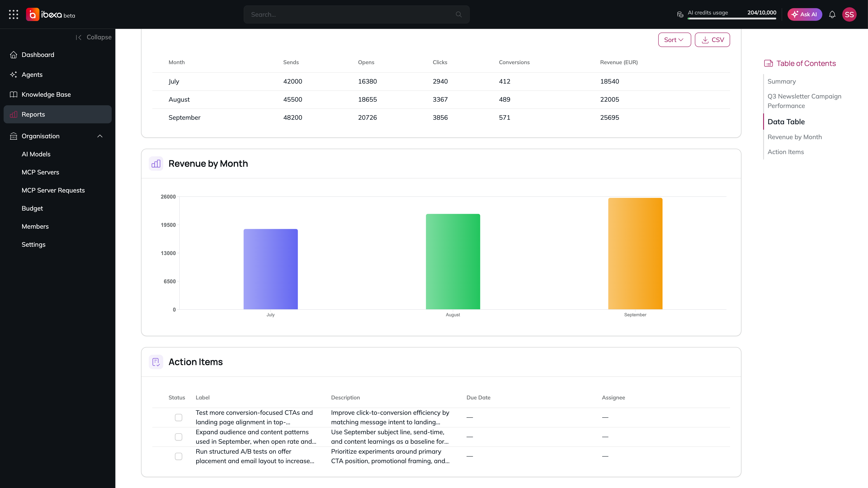Screen dimensions: 868x488
Task: Click the Ask AI button
Action: point(805,14)
